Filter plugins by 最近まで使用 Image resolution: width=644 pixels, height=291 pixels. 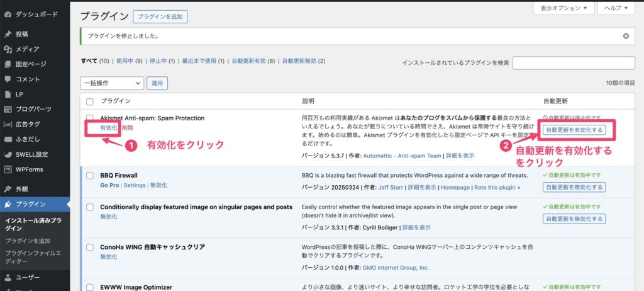coord(199,61)
